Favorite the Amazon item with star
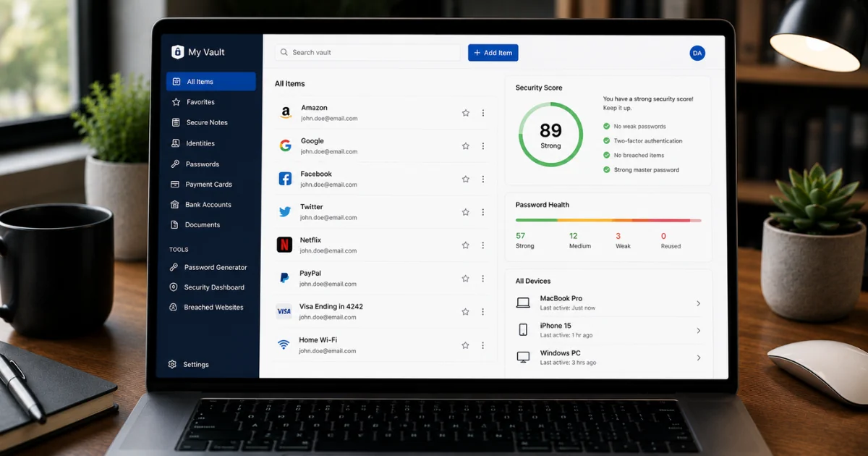 [x=466, y=113]
